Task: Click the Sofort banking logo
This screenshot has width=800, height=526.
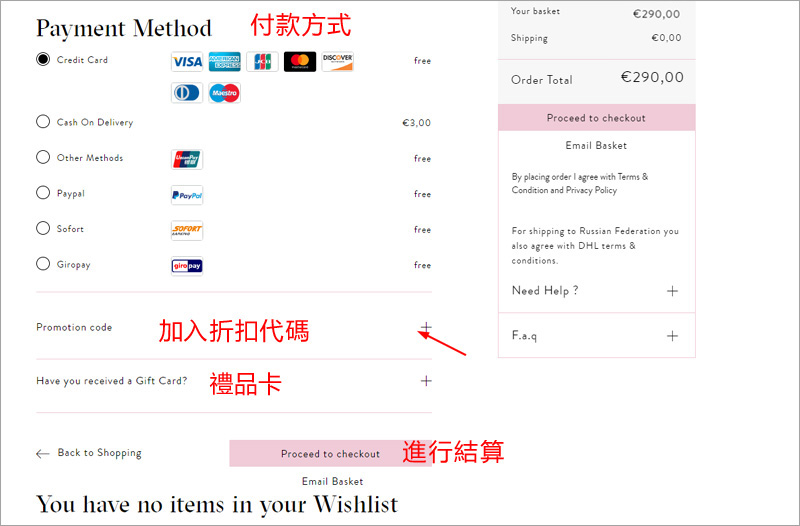Action: (187, 231)
